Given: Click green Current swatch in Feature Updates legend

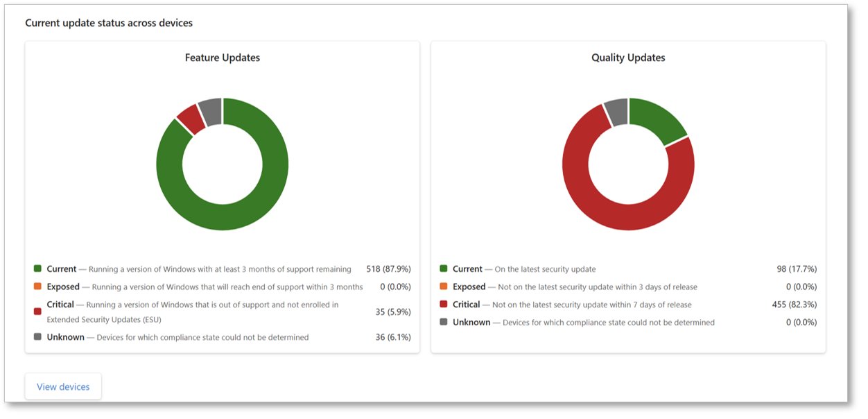Looking at the screenshot, I should 37,269.
